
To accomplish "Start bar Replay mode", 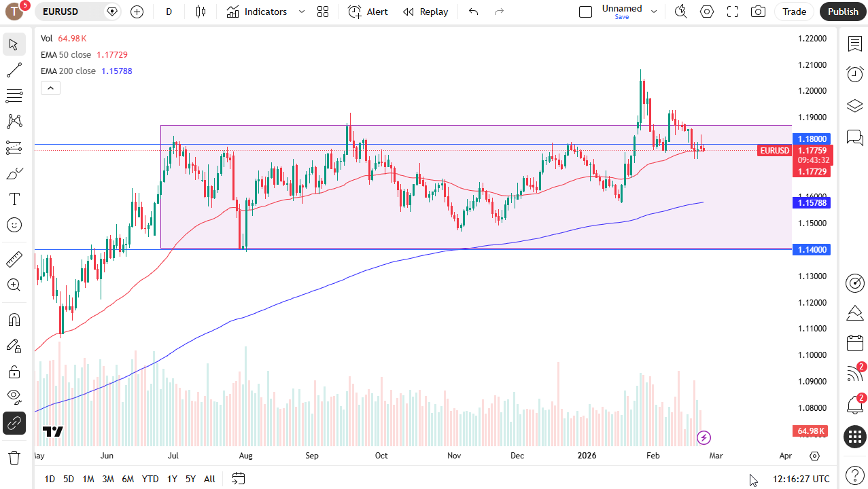I will tap(426, 12).
